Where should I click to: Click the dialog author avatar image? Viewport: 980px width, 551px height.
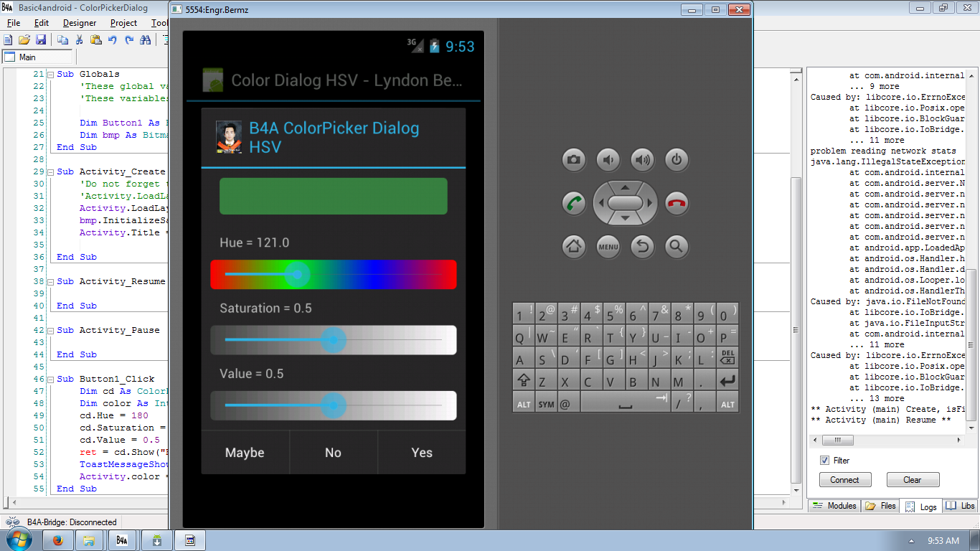pos(228,138)
